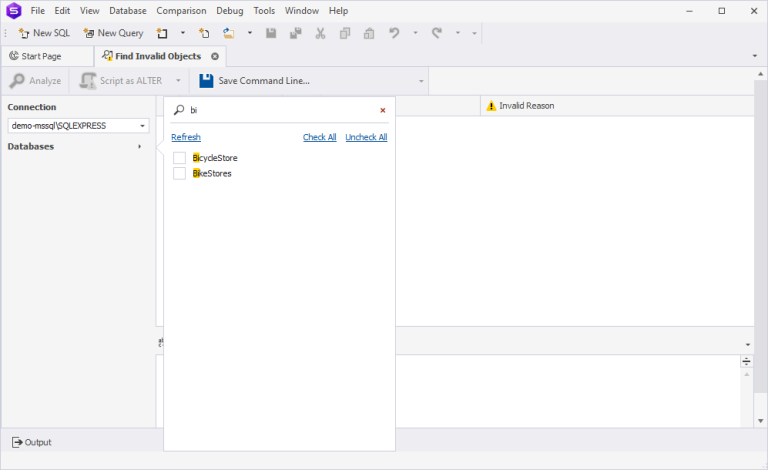The height and width of the screenshot is (470, 768).
Task: Check the BicycleStore database checkbox
Action: point(179,158)
